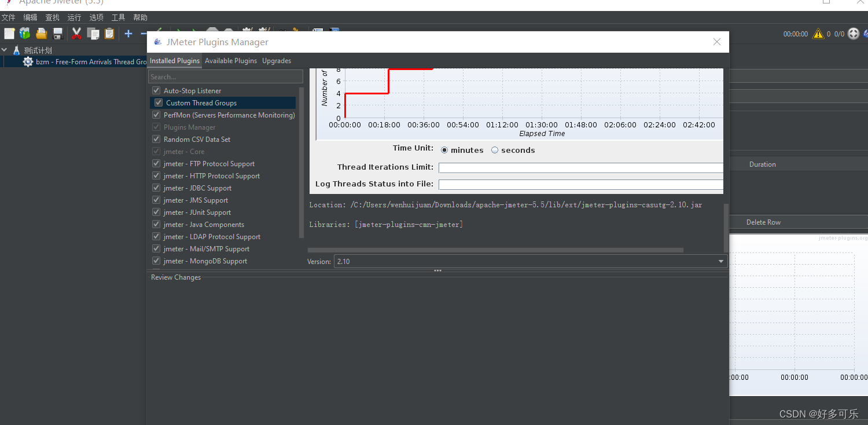Toggle jmeter - MongoDB Support checkbox
This screenshot has height=425, width=868.
click(x=156, y=261)
